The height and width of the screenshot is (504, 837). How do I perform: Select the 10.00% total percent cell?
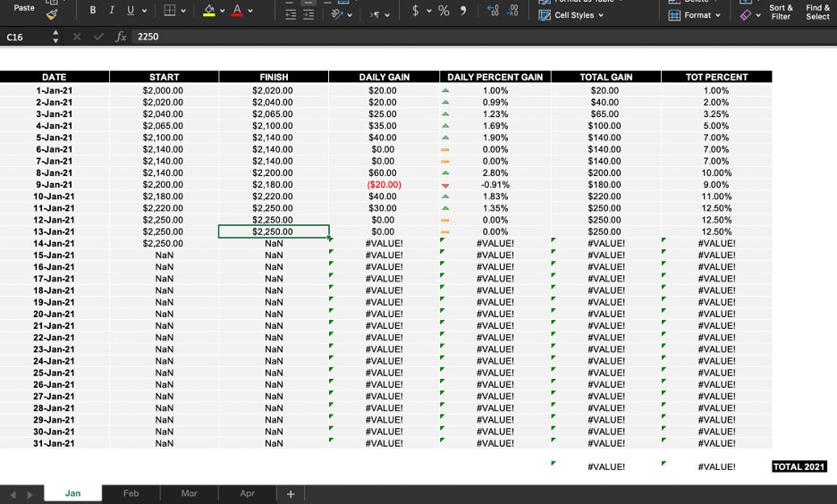tap(716, 172)
